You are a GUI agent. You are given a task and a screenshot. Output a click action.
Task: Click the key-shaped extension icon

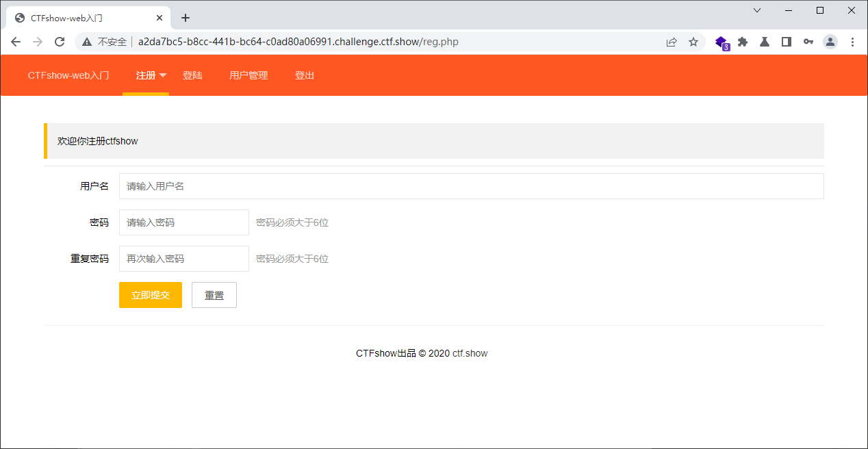coord(808,42)
